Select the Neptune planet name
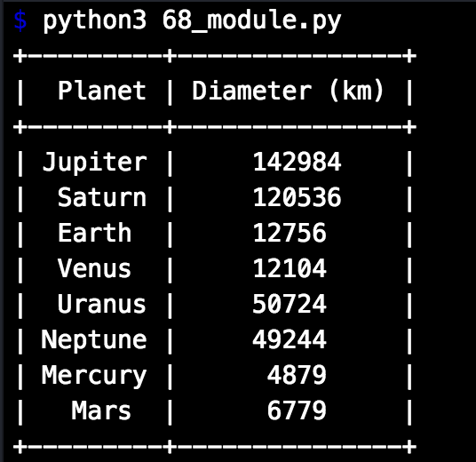476x462 pixels. tap(94, 340)
